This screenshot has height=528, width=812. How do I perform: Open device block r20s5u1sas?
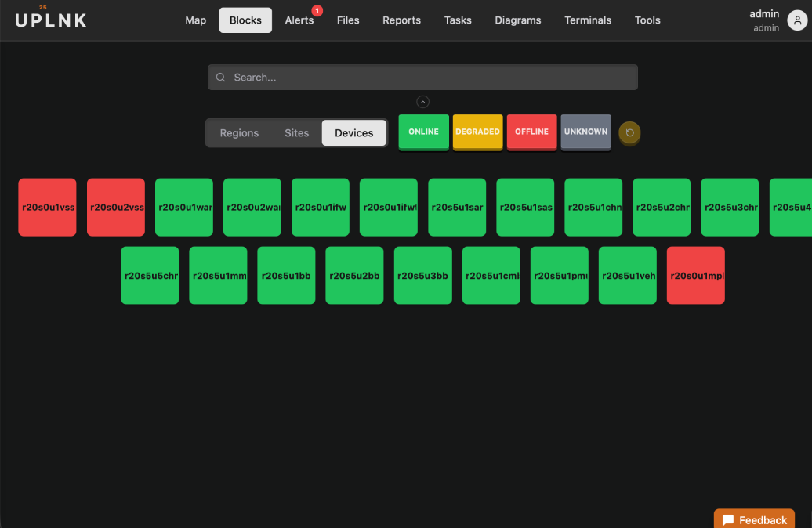525,208
